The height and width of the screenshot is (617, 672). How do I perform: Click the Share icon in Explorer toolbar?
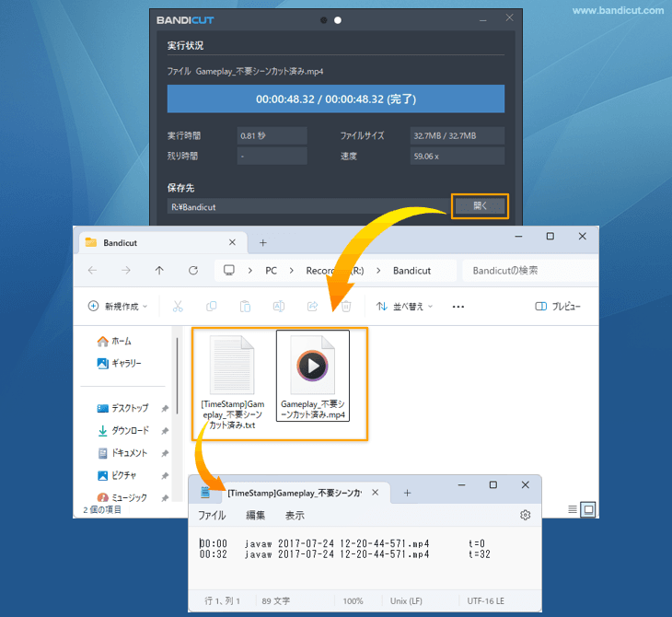tap(312, 306)
